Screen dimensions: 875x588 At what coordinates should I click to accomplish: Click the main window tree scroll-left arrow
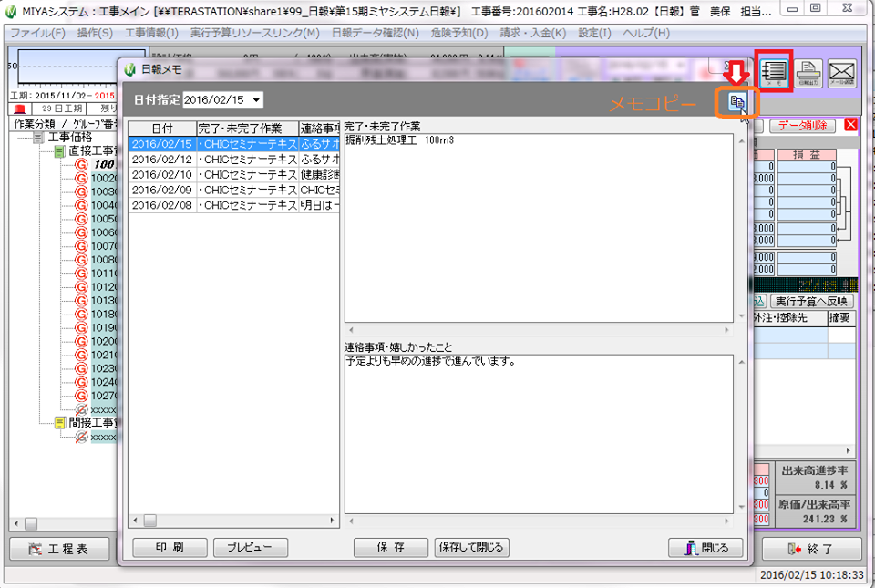[16, 524]
